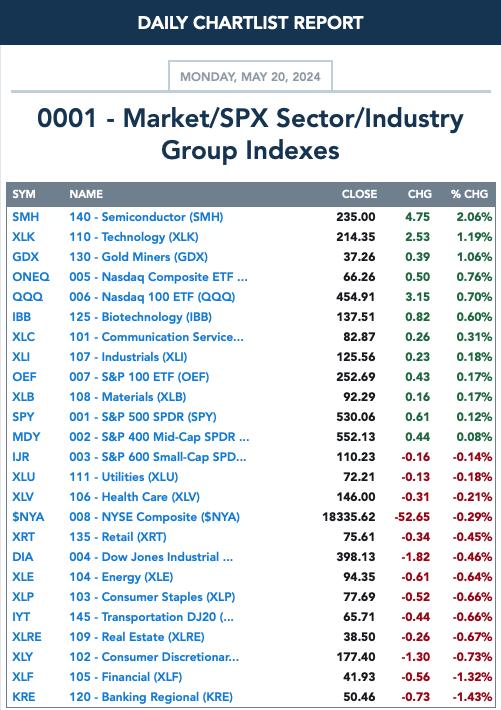Image resolution: width=501 pixels, height=710 pixels.
Task: Open 006 - Nasdaq 100 ETF (QQQ)
Action: click(152, 297)
